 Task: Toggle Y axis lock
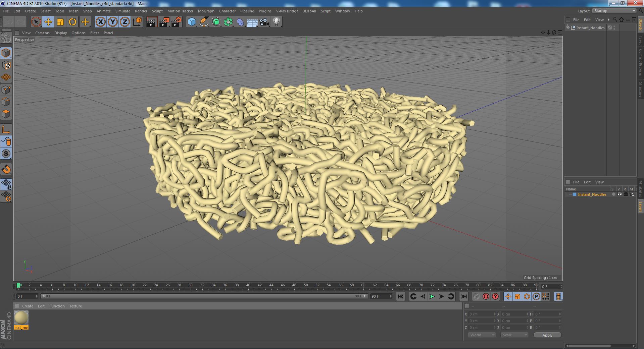[x=113, y=22]
